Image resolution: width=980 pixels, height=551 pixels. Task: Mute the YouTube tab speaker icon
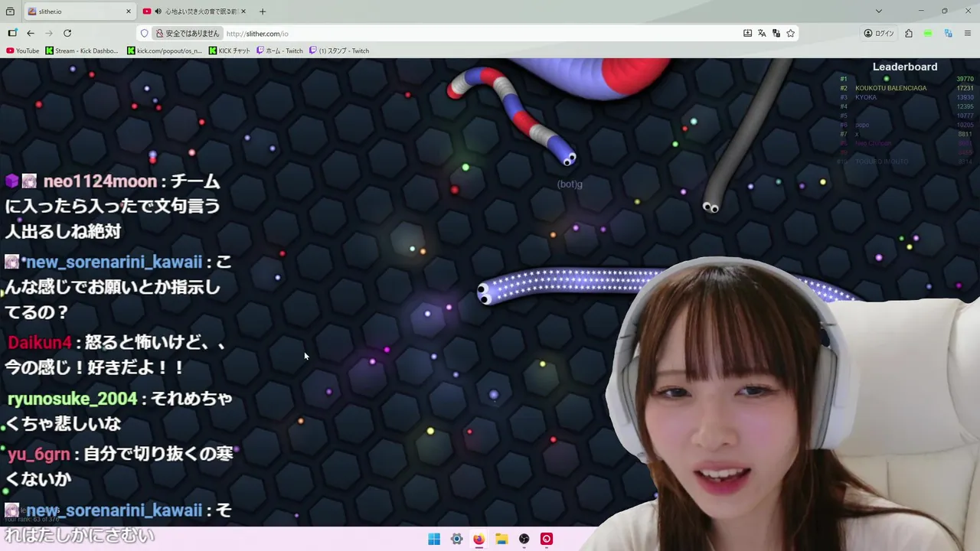tap(158, 11)
